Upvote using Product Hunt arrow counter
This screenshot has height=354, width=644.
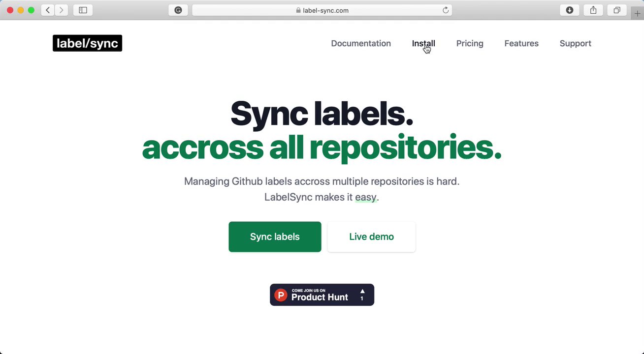point(362,295)
